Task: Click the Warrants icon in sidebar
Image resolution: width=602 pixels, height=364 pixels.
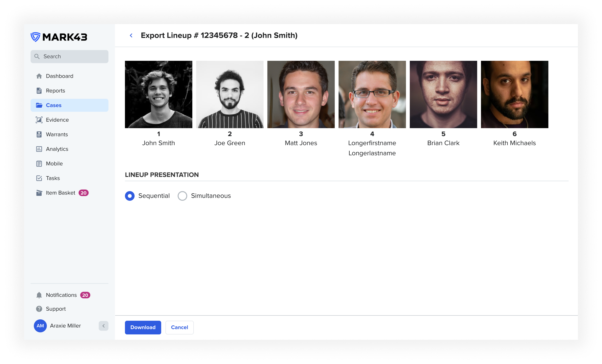Action: 39,134
